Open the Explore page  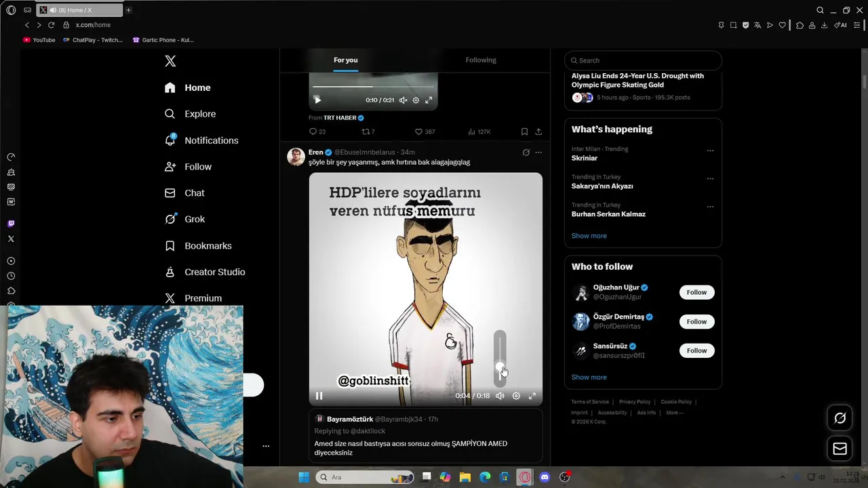[191, 114]
